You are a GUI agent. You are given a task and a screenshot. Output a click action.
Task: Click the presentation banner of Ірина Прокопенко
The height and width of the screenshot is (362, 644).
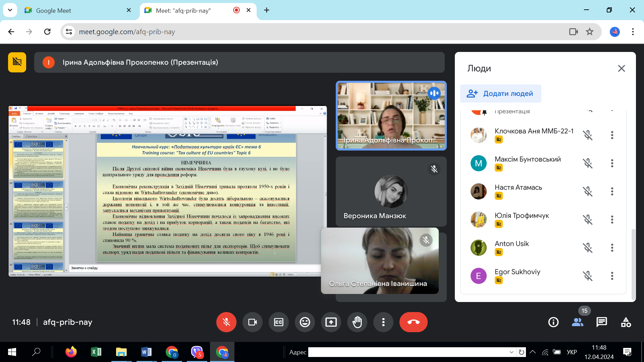(239, 62)
